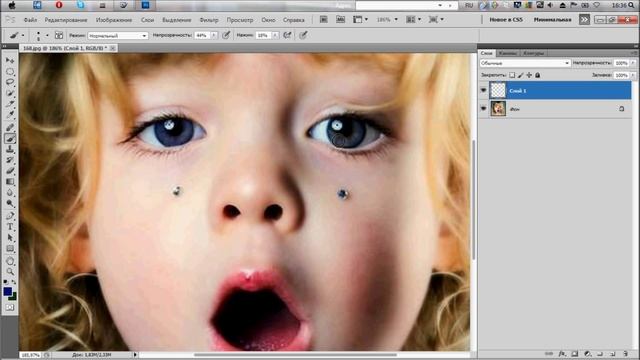Select the Clone Stamp tool
This screenshot has width=640, height=360.
tap(10, 149)
